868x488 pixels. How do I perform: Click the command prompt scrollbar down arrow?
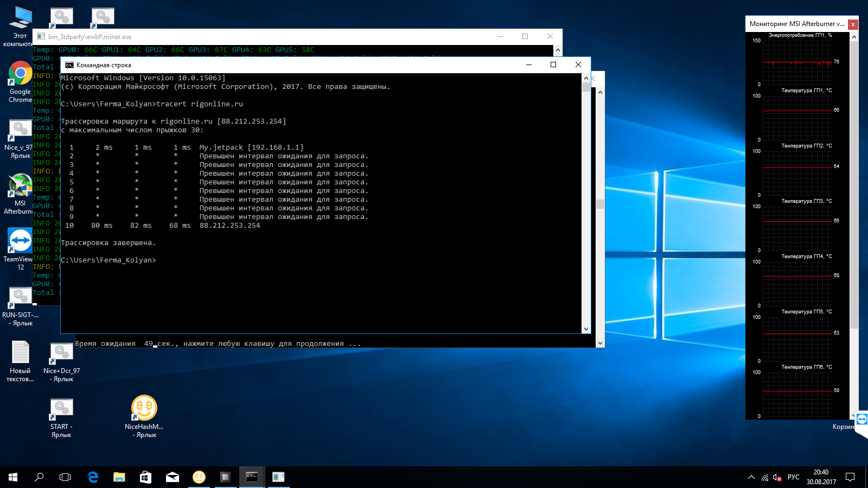(586, 329)
